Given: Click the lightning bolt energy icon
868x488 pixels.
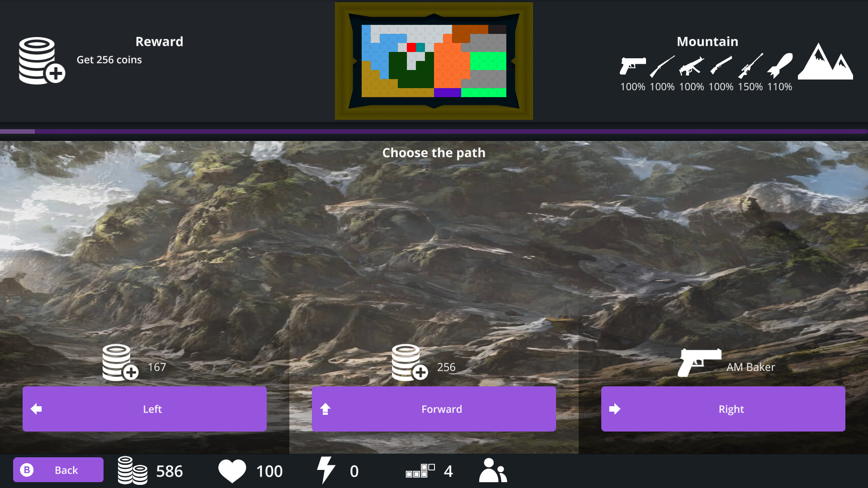Looking at the screenshot, I should pos(325,470).
